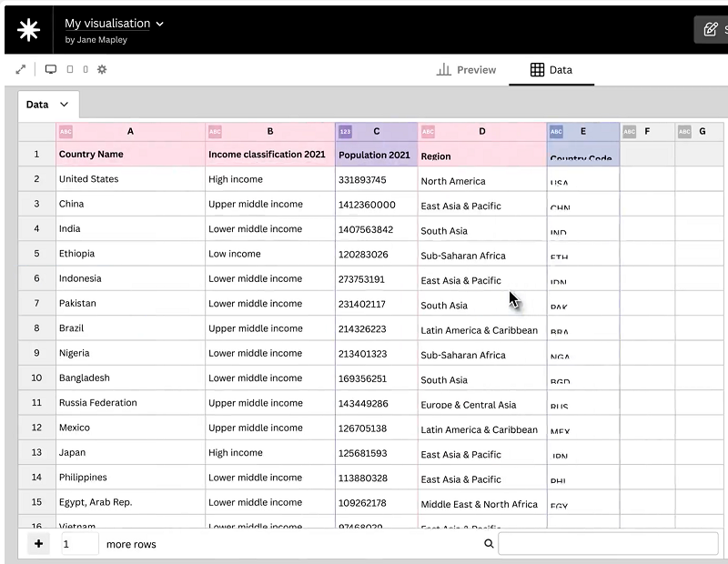728x564 pixels.
Task: Click the number of rows input field
Action: click(x=79, y=544)
